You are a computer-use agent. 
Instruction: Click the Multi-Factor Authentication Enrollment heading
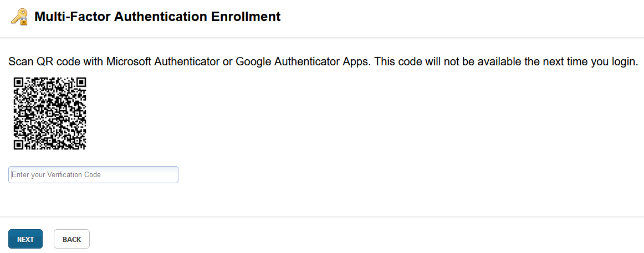pos(157,17)
